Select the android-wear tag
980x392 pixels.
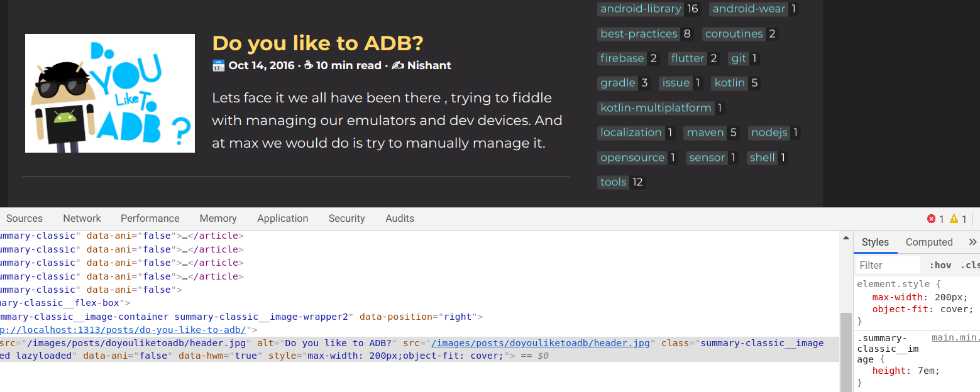749,9
